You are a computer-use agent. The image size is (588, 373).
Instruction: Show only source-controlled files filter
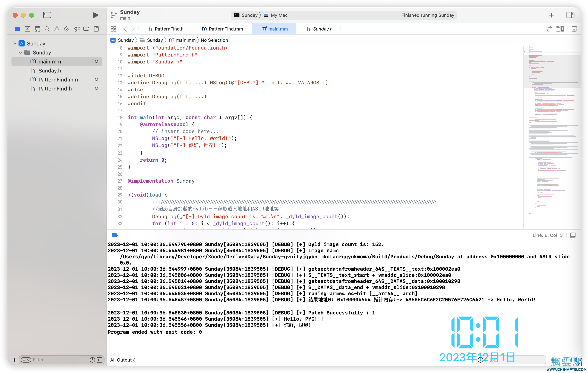coord(99,360)
